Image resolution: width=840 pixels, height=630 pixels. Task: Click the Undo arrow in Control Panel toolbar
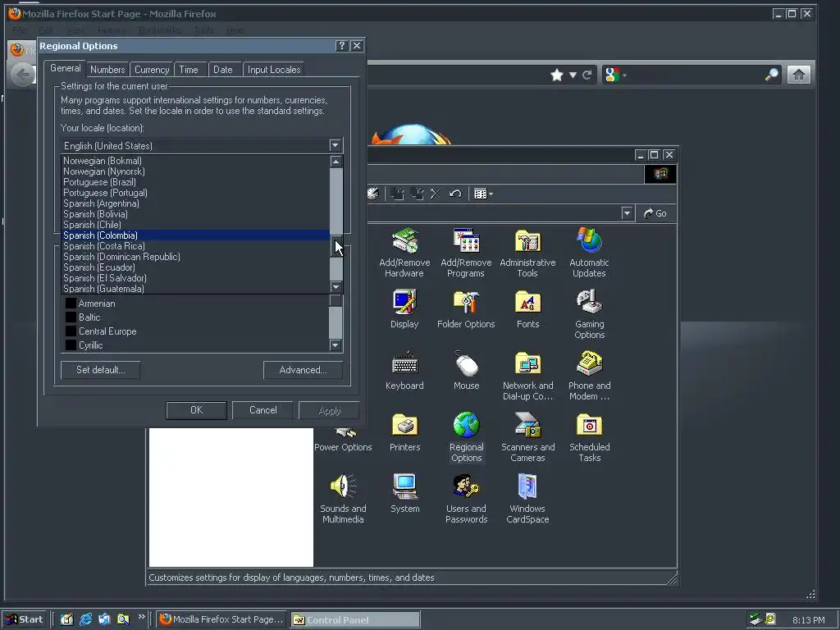[x=455, y=194]
